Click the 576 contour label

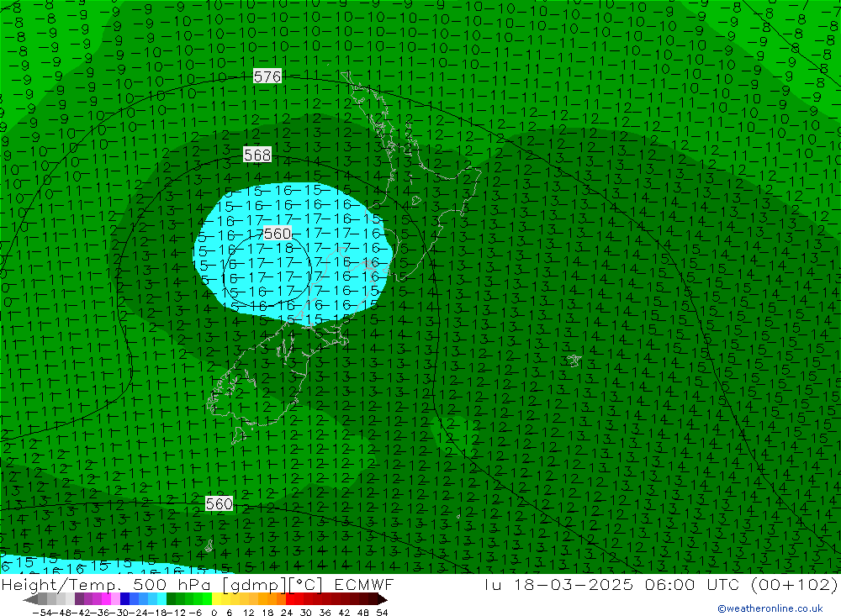[267, 76]
